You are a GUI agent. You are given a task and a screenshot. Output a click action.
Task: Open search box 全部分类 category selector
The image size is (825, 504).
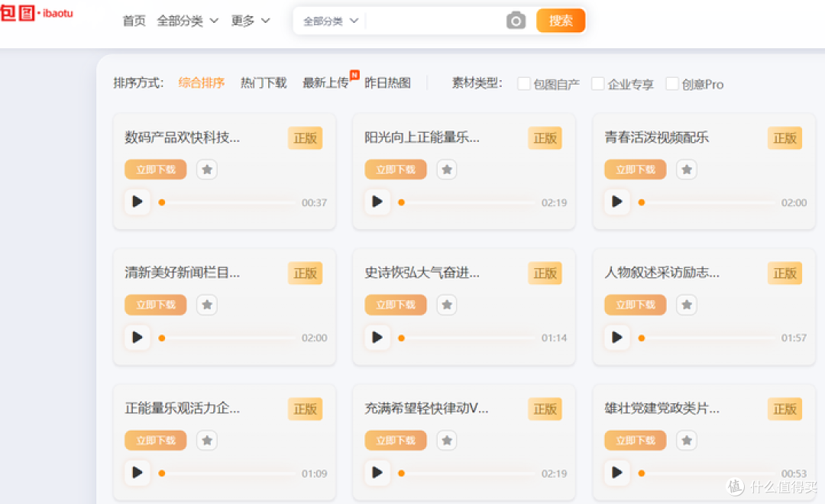[x=331, y=21]
